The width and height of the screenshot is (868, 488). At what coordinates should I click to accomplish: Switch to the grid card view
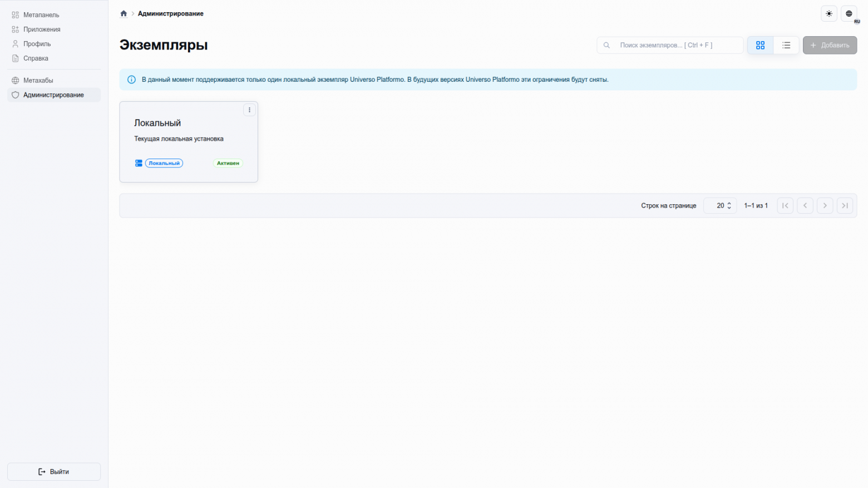pos(760,45)
